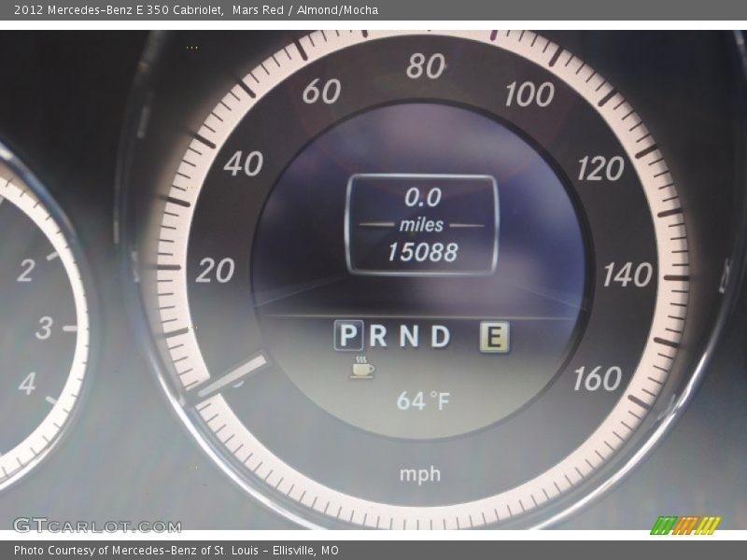The height and width of the screenshot is (560, 747).
Task: Click the 160 mark on the speedometer
Action: coord(598,379)
